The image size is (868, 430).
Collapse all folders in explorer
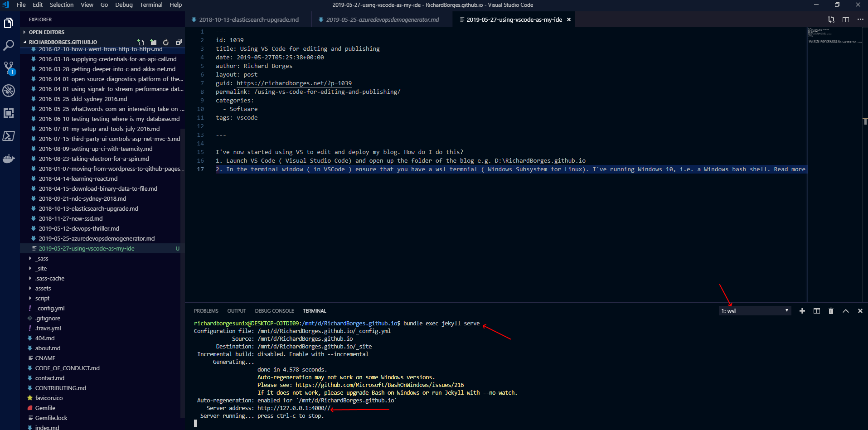179,42
